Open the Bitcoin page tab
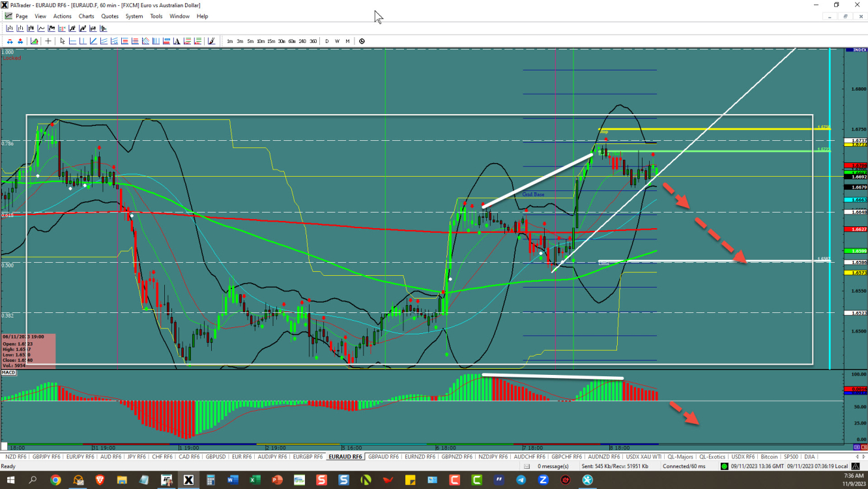The width and height of the screenshot is (868, 489). tap(769, 456)
